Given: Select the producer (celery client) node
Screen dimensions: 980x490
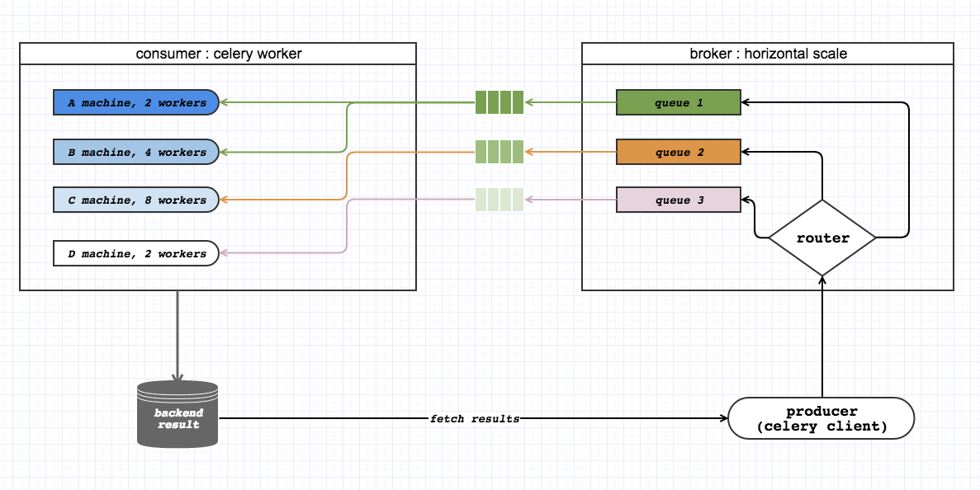Looking at the screenshot, I should (x=821, y=418).
